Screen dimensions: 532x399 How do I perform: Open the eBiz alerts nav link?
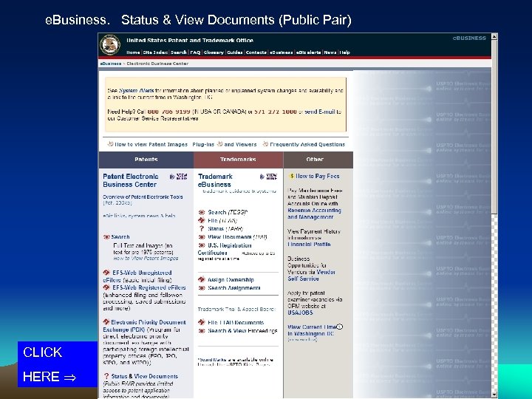pos(308,52)
